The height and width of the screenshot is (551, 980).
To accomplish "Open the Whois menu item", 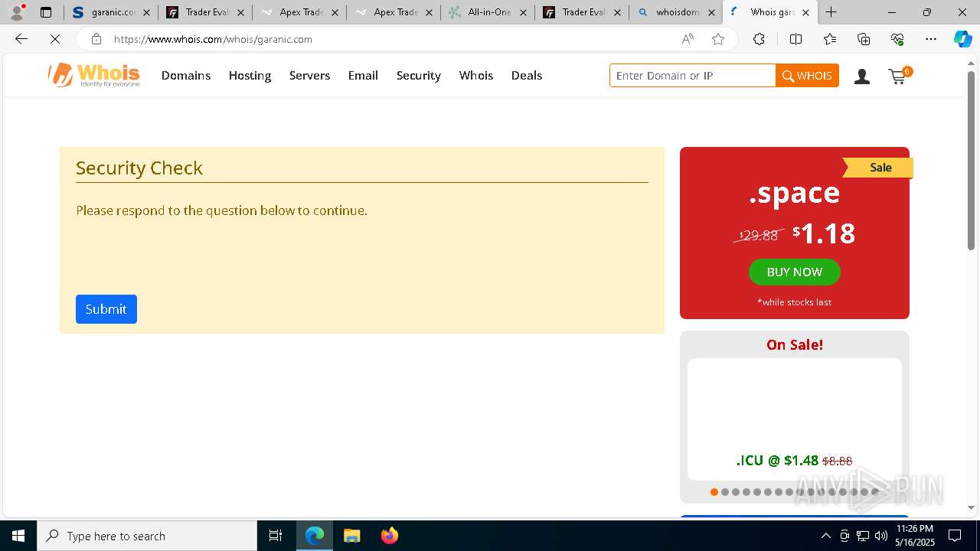I will [476, 75].
